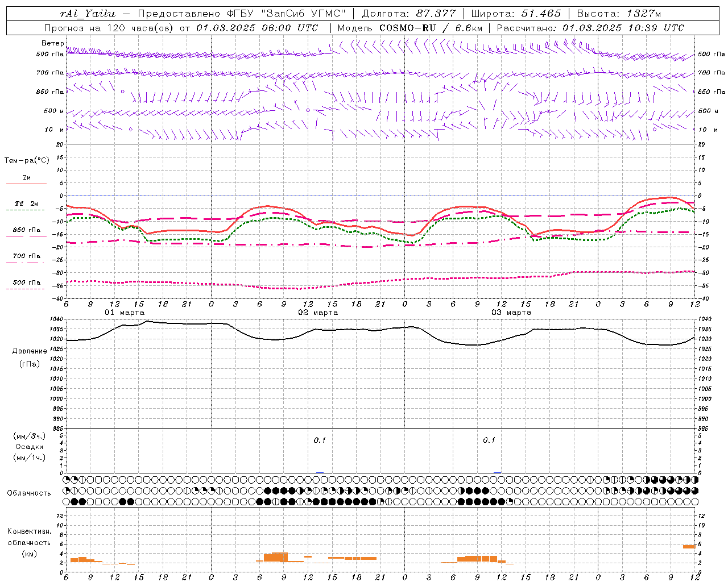Click the 01 марта date label
This screenshot has height=582, width=728.
125,312
